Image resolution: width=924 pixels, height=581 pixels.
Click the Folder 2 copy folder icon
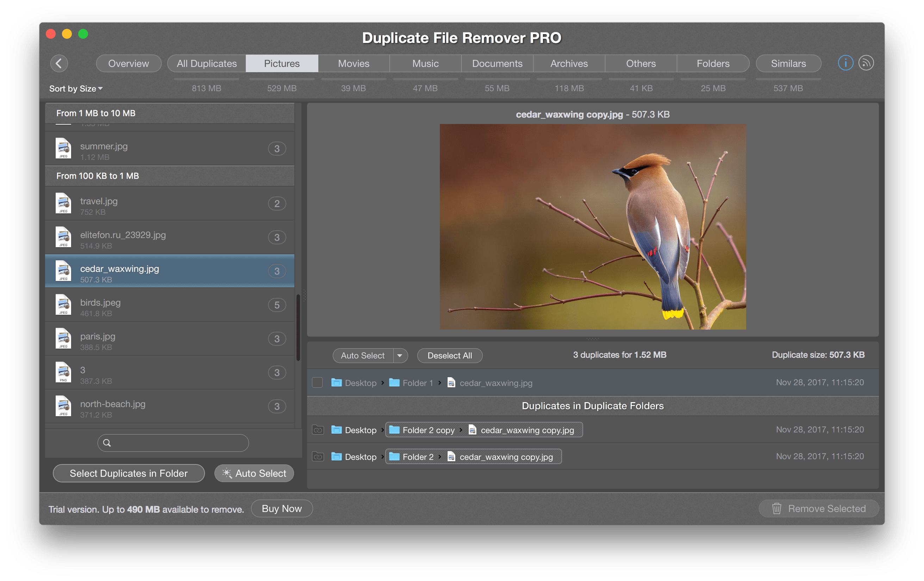(394, 430)
